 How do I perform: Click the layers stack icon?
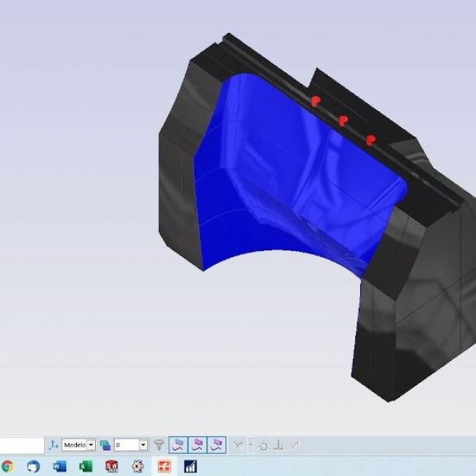pyautogui.click(x=105, y=445)
